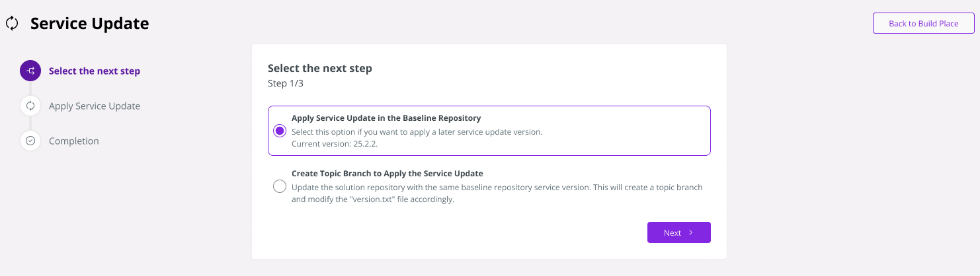
Task: Click the Back to Build Place button
Action: [x=924, y=23]
